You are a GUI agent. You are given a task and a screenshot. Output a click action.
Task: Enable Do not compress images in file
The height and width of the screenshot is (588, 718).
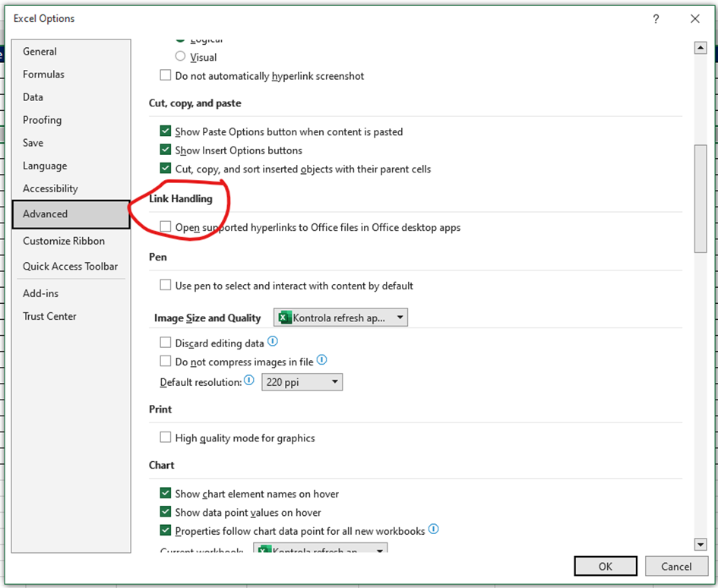pos(166,362)
